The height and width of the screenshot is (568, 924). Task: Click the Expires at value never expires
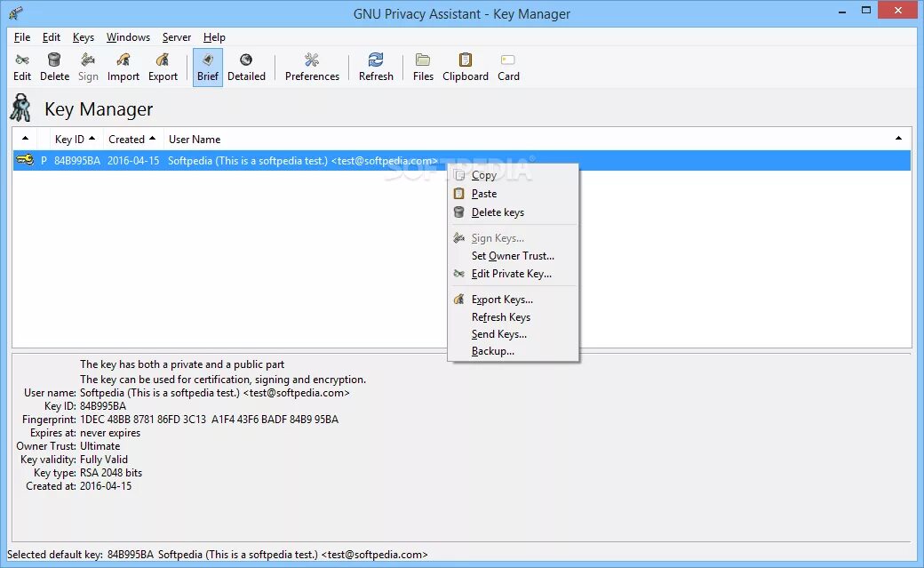pyautogui.click(x=110, y=433)
